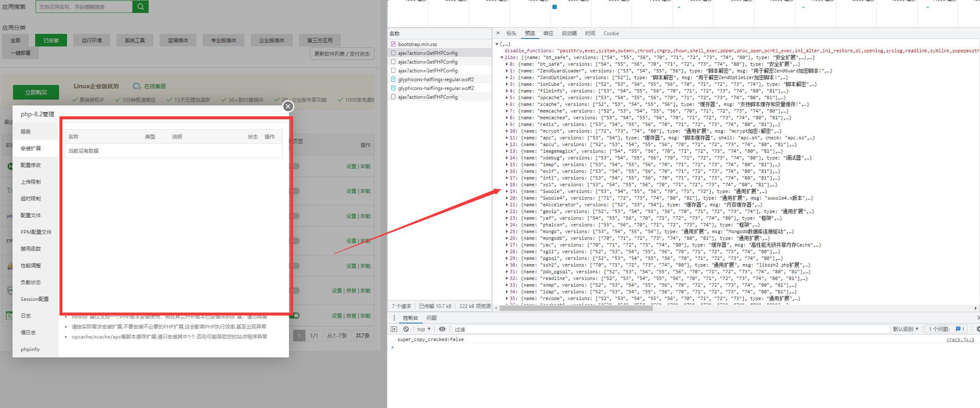Select the second ajax?action=GetPHPConfig request
This screenshot has width=980, height=408.
(439, 62)
